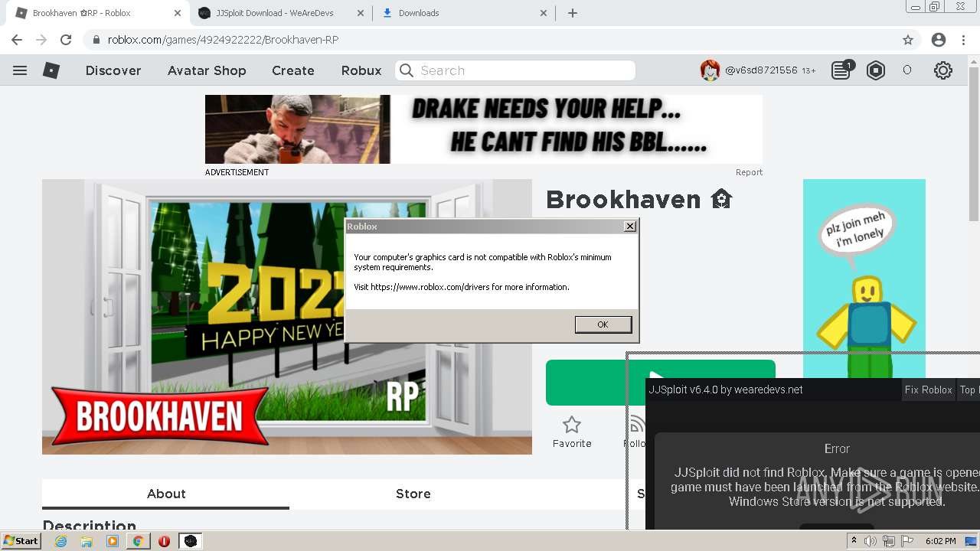This screenshot has height=551, width=980.
Task: Click the Chrome taskbar icon
Action: pos(138,541)
